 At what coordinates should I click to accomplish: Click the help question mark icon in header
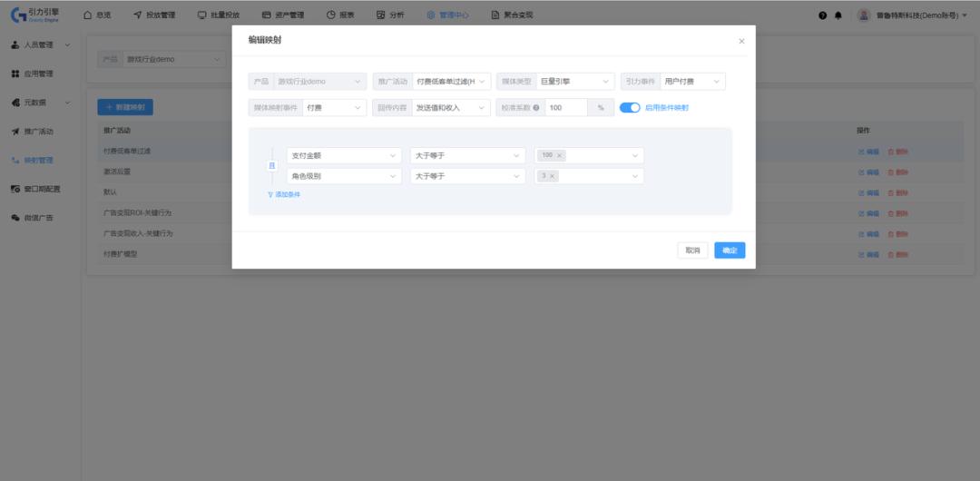tap(823, 15)
